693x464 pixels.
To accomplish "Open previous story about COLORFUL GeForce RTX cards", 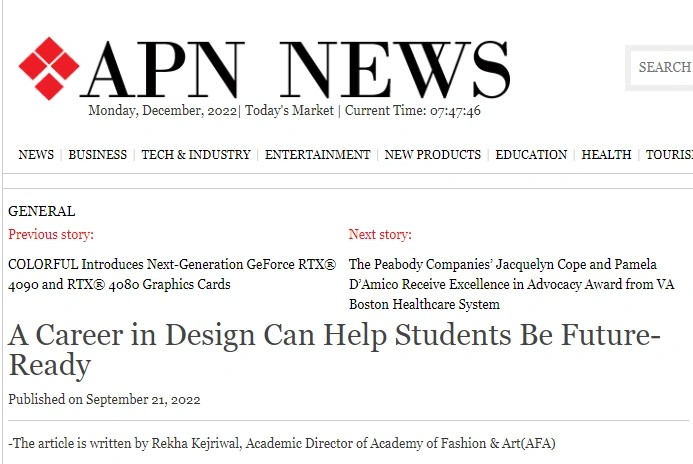I will pos(172,275).
